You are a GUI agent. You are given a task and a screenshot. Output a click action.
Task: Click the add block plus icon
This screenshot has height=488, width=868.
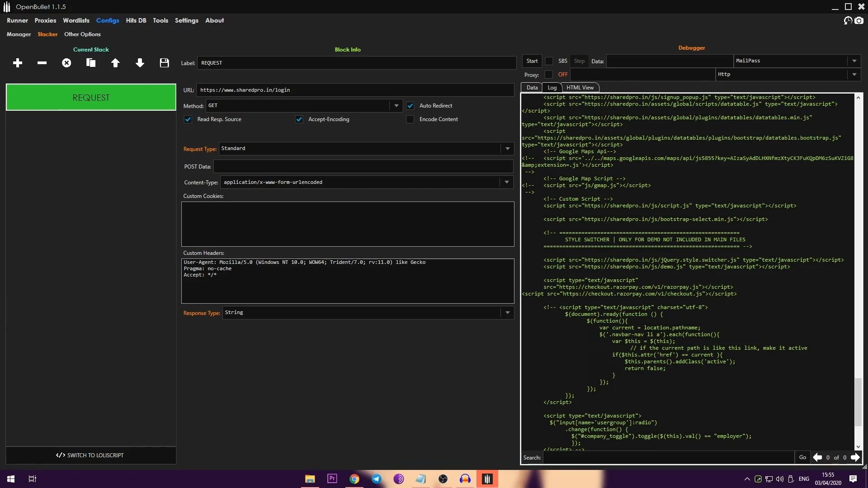point(17,63)
